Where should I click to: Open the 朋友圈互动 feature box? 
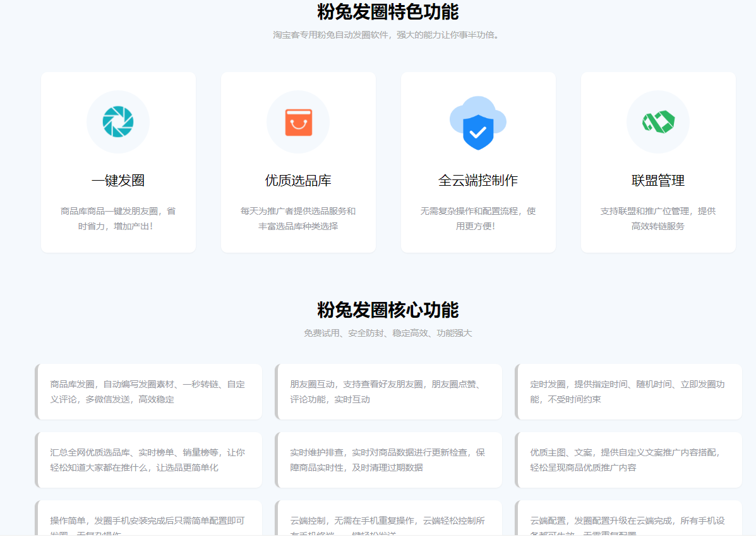pos(388,392)
